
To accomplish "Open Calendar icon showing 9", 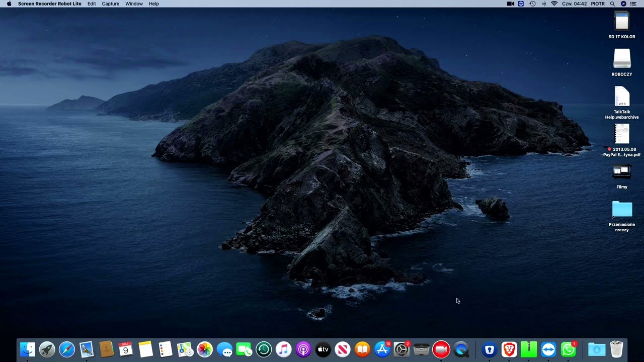I will point(126,349).
